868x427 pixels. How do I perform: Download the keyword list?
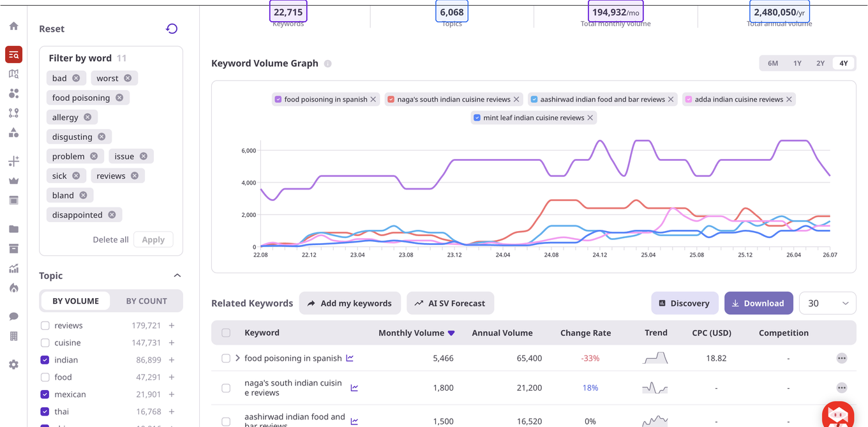[x=759, y=303]
